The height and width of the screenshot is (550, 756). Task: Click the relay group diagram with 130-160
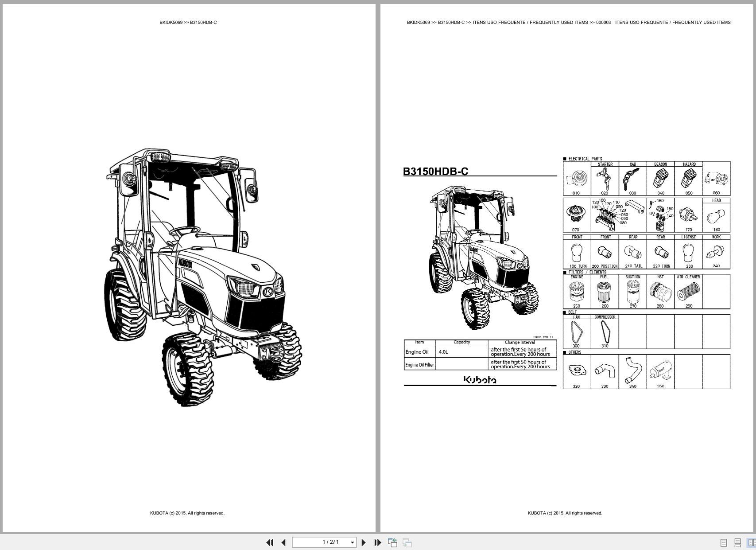point(660,215)
